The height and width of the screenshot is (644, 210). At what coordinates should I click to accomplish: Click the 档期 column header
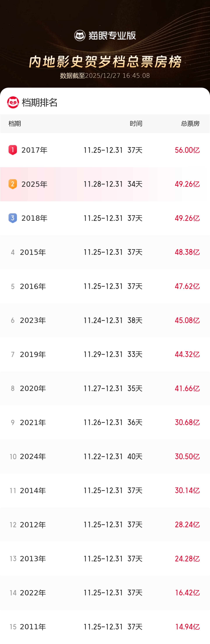point(15,123)
